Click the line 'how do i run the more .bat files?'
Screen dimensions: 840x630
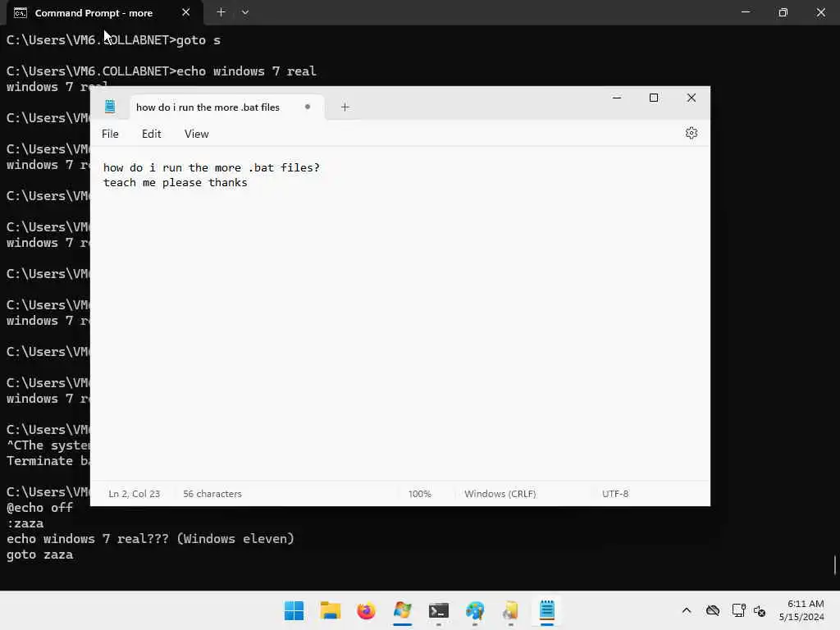(211, 167)
